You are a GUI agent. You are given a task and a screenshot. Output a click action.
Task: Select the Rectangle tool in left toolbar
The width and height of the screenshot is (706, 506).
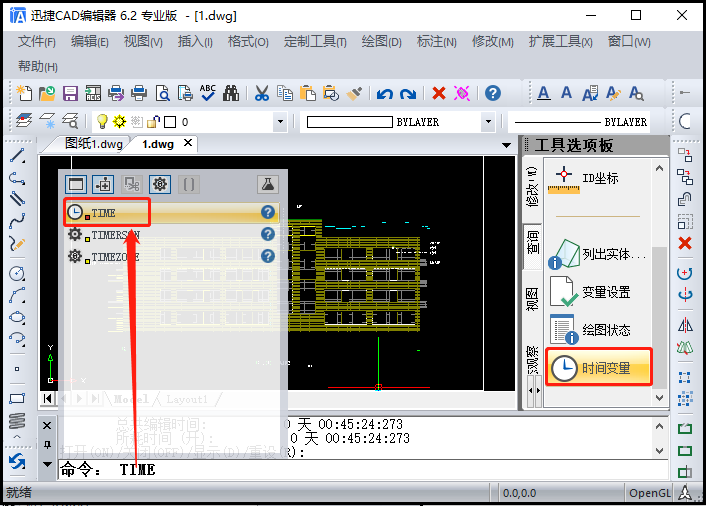click(17, 398)
